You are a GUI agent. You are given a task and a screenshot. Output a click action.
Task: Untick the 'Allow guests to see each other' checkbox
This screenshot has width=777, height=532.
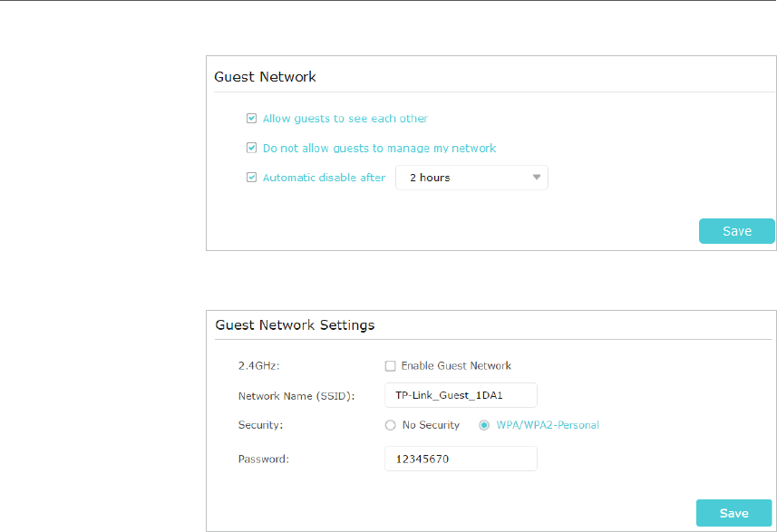point(252,119)
